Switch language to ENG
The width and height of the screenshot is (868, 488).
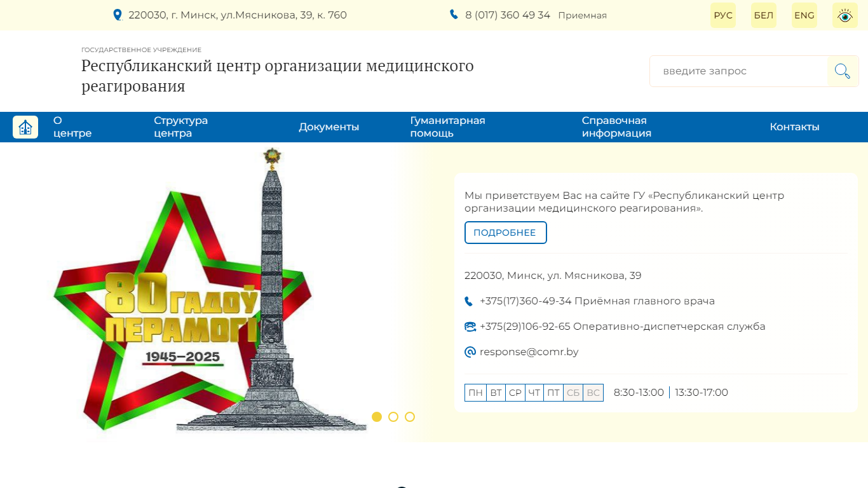(x=804, y=15)
